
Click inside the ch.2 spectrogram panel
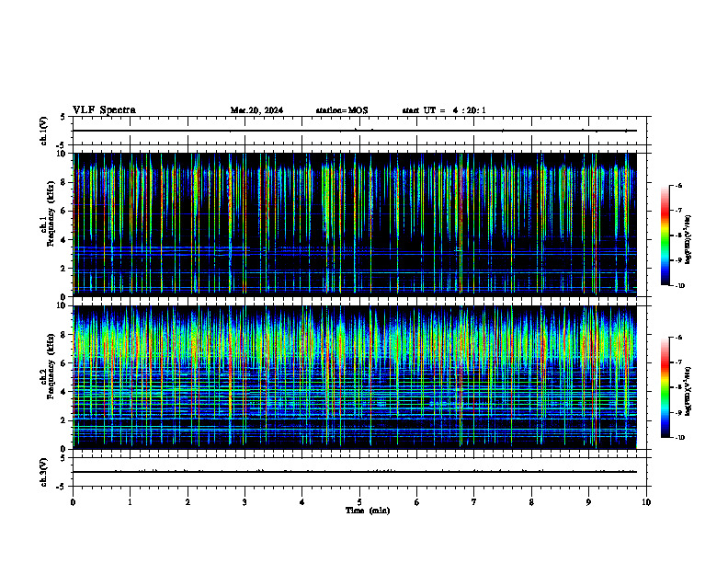click(355, 377)
